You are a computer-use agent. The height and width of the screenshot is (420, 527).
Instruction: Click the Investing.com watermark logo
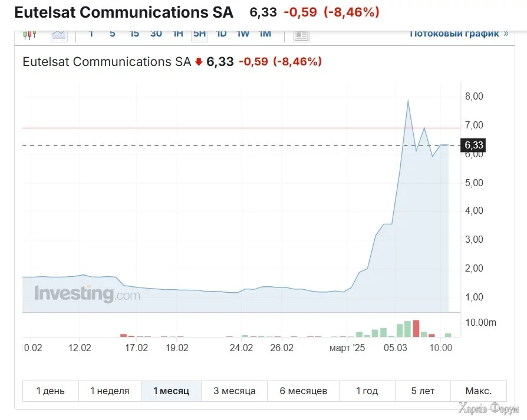87,294
